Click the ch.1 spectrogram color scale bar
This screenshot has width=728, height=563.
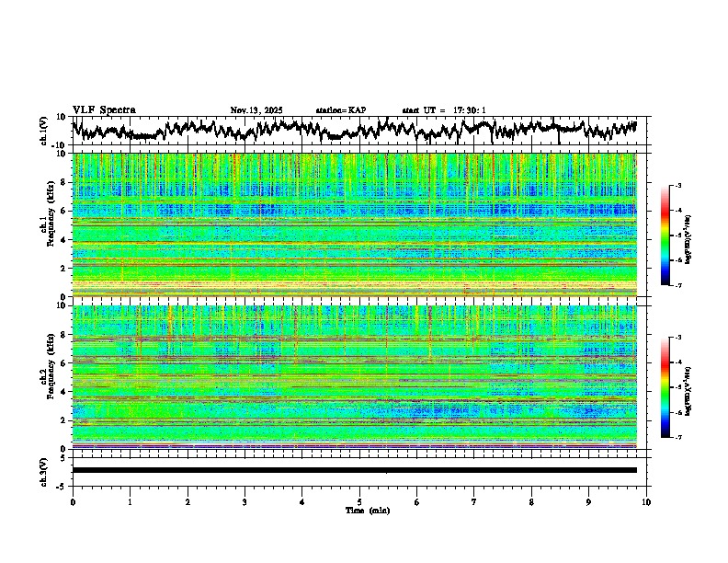665,236
